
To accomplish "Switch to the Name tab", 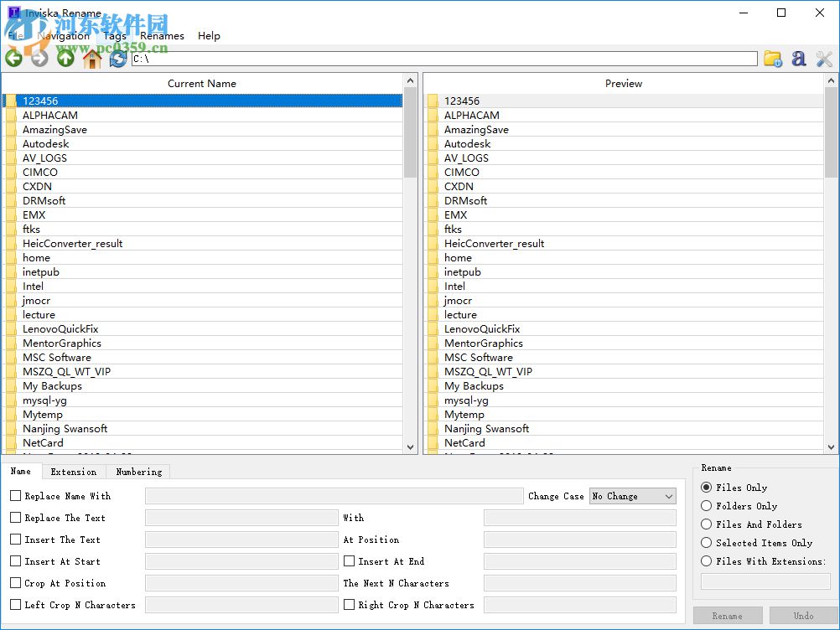I will click(21, 471).
